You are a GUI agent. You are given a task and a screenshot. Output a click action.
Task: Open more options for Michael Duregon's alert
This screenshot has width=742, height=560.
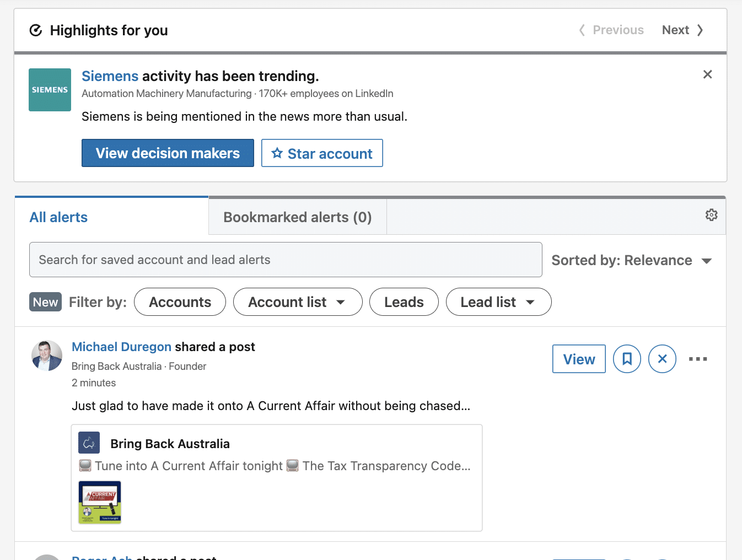pos(698,359)
